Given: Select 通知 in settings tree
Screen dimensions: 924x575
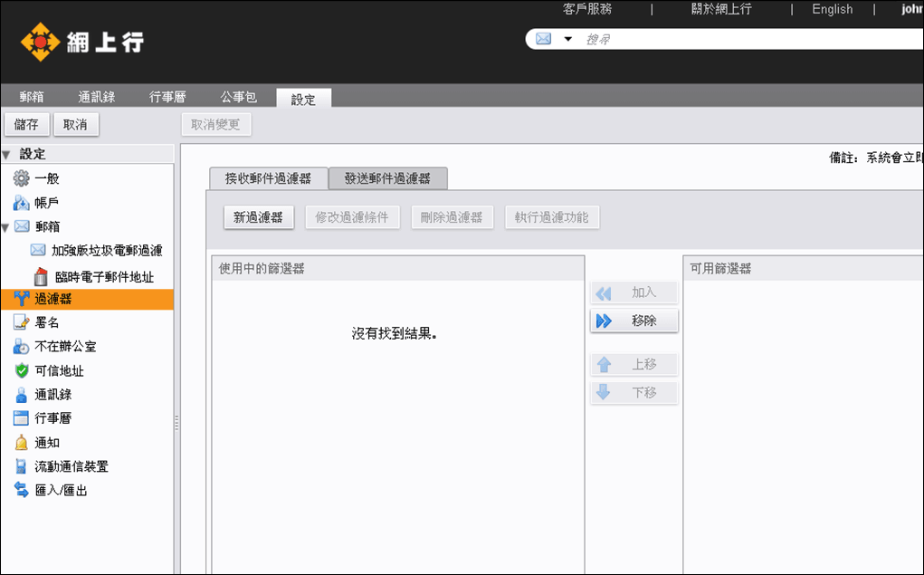Looking at the screenshot, I should point(47,443).
